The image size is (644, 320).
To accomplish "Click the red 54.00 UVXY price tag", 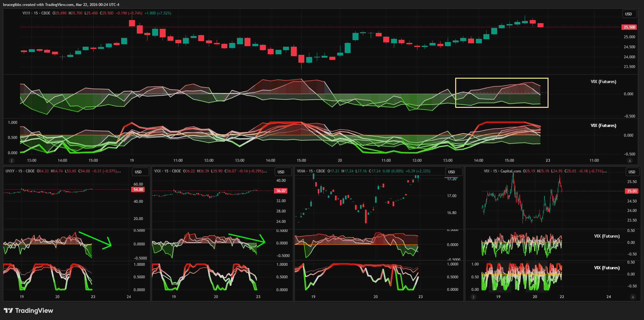I will [138, 190].
